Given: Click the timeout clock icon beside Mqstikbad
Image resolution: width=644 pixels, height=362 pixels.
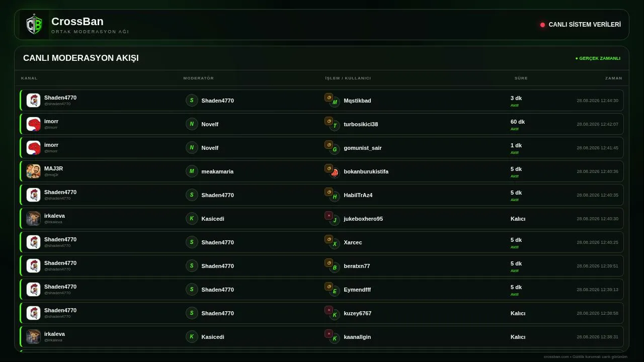Looking at the screenshot, I should pos(329,98).
